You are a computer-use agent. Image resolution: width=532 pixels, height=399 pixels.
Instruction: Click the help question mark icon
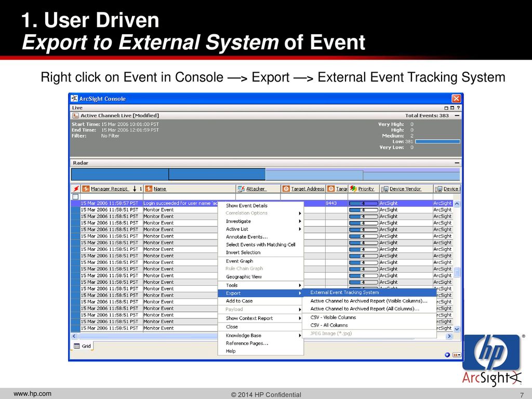tap(458, 108)
